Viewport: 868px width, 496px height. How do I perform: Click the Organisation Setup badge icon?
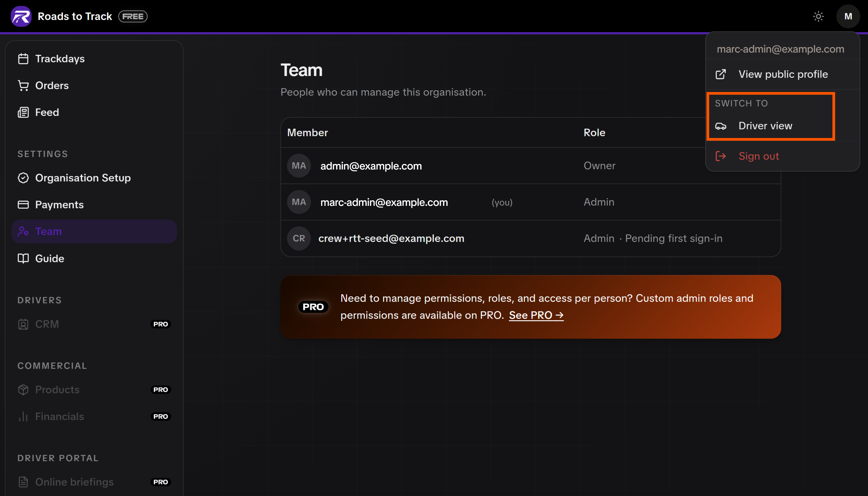point(23,178)
